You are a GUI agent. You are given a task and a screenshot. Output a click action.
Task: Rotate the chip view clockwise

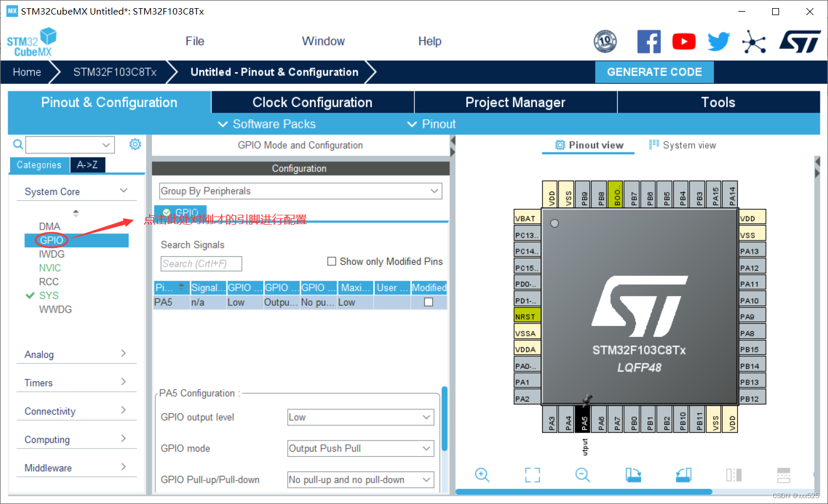tap(633, 475)
